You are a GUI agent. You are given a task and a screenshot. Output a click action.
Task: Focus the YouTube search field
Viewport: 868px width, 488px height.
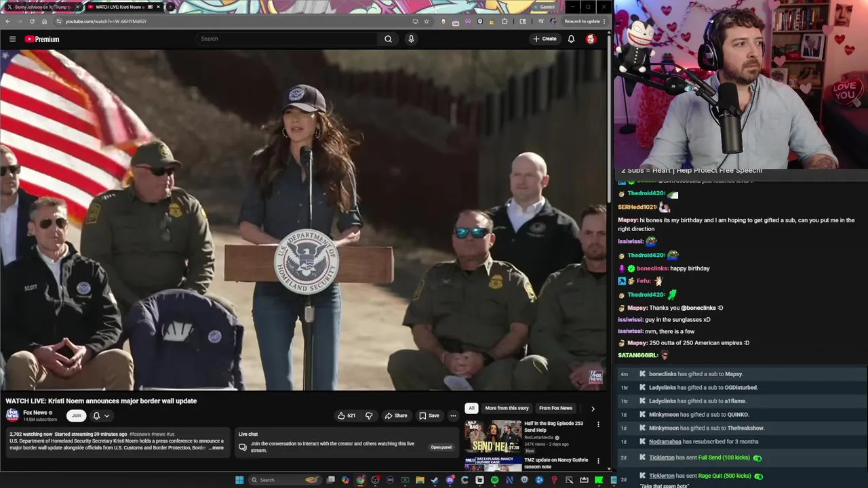click(x=288, y=39)
